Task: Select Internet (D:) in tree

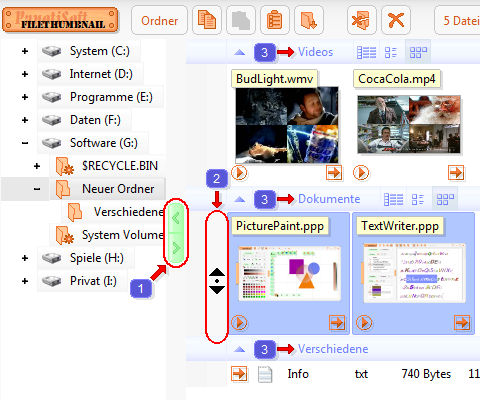Action: 90,74
